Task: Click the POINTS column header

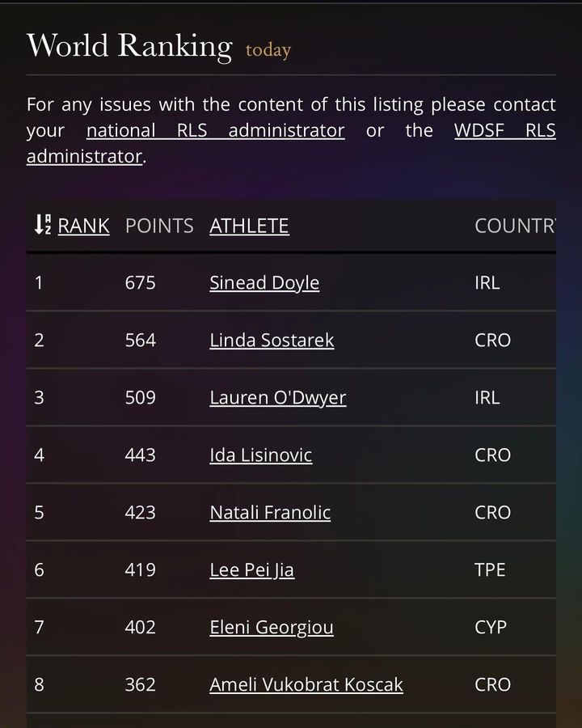Action: coord(159,226)
